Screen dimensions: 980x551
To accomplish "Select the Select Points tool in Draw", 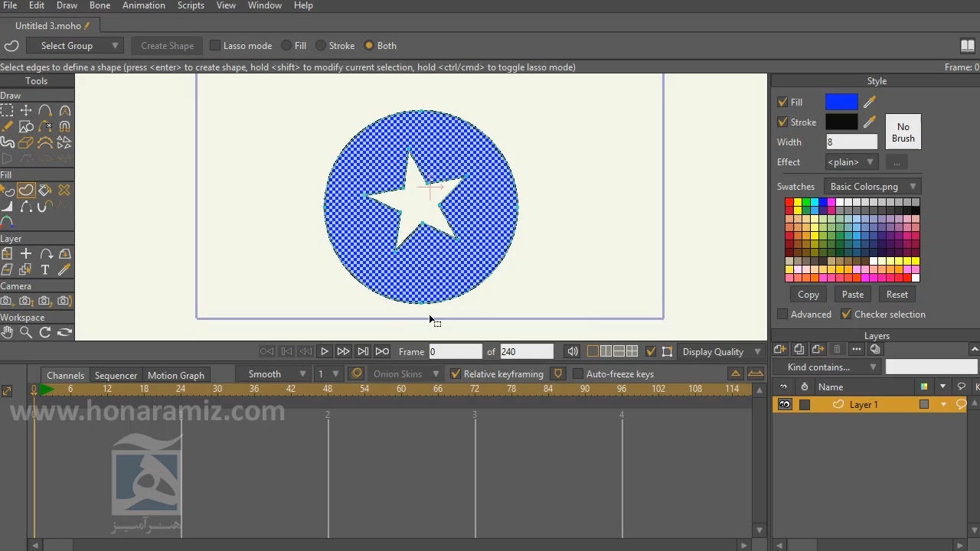I will pyautogui.click(x=7, y=110).
